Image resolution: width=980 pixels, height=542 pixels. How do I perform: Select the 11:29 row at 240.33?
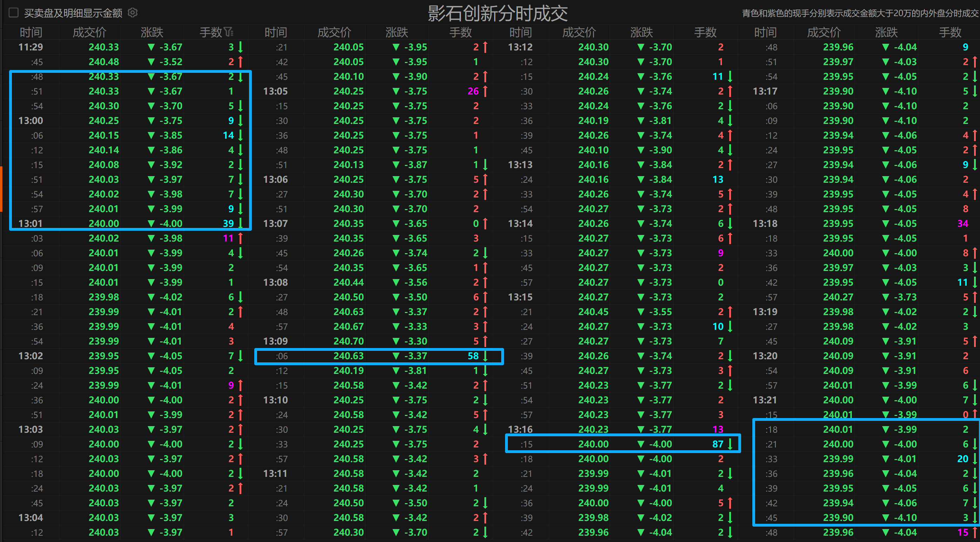pos(103,47)
